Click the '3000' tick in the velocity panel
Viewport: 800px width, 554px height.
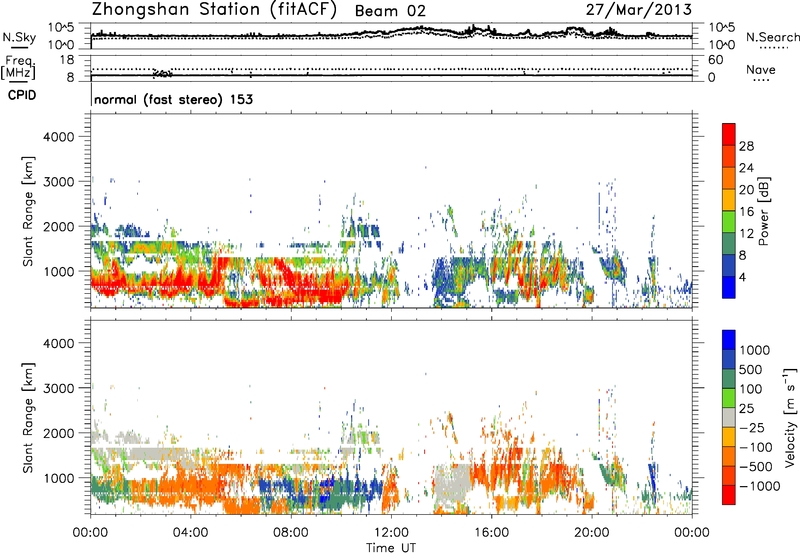tap(58, 388)
